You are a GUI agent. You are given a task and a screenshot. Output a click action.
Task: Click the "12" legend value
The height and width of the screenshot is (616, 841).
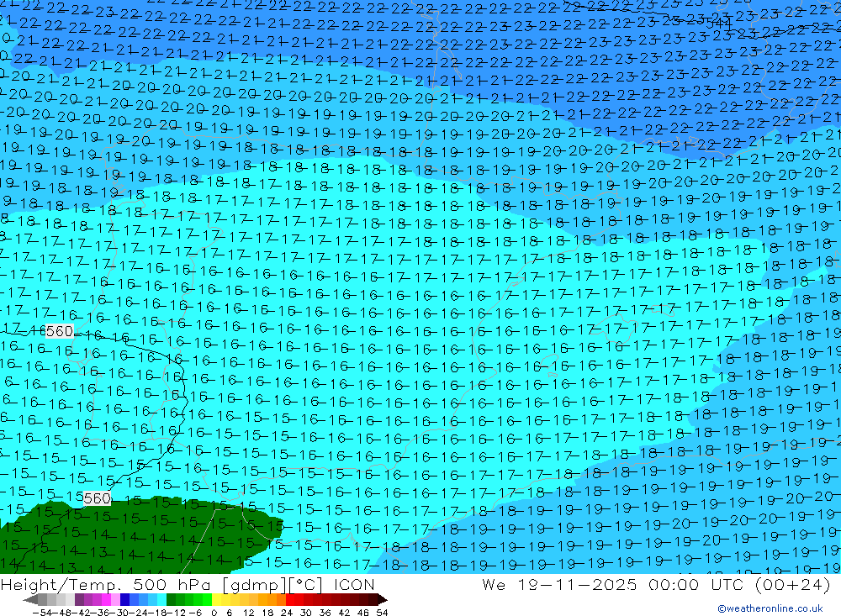pyautogui.click(x=248, y=613)
